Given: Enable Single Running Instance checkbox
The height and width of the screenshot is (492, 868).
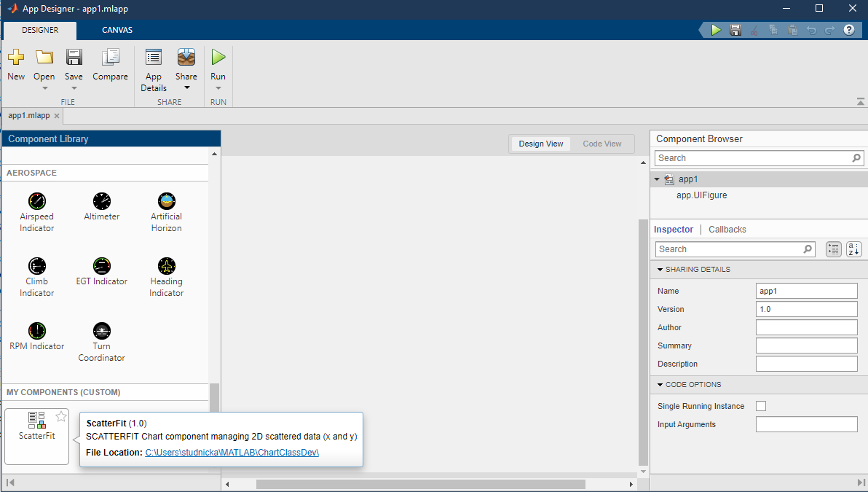Looking at the screenshot, I should click(x=761, y=406).
